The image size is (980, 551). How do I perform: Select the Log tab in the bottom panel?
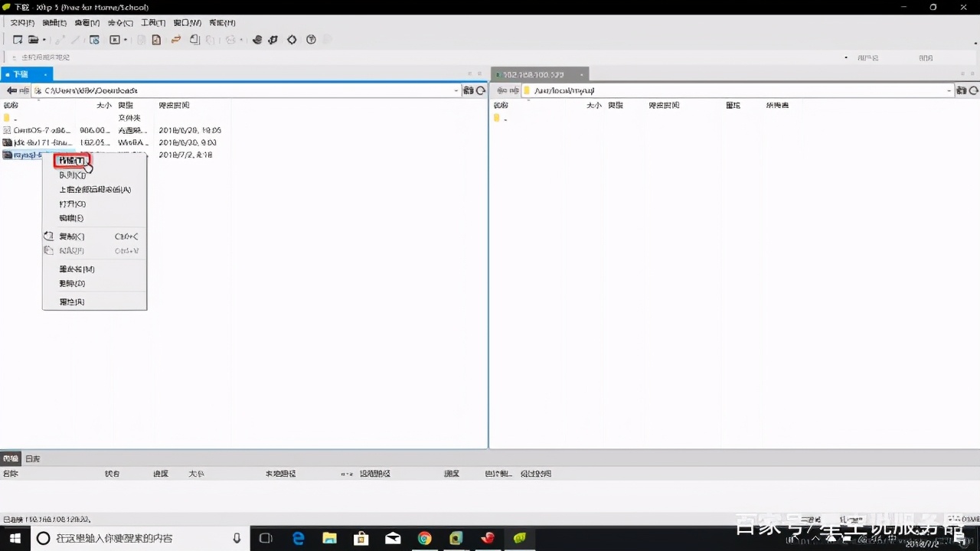point(32,458)
